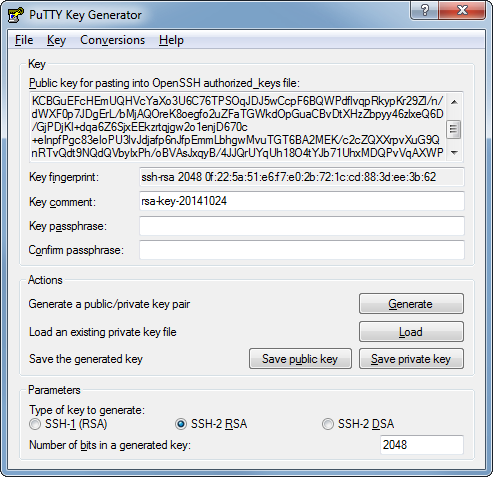Click Load to open existing private key

(411, 332)
